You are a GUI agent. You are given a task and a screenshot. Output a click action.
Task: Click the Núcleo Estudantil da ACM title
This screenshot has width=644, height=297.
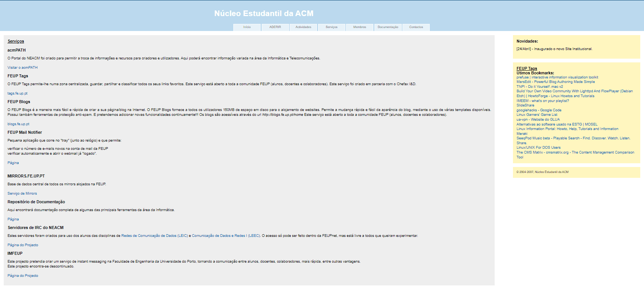pos(264,13)
